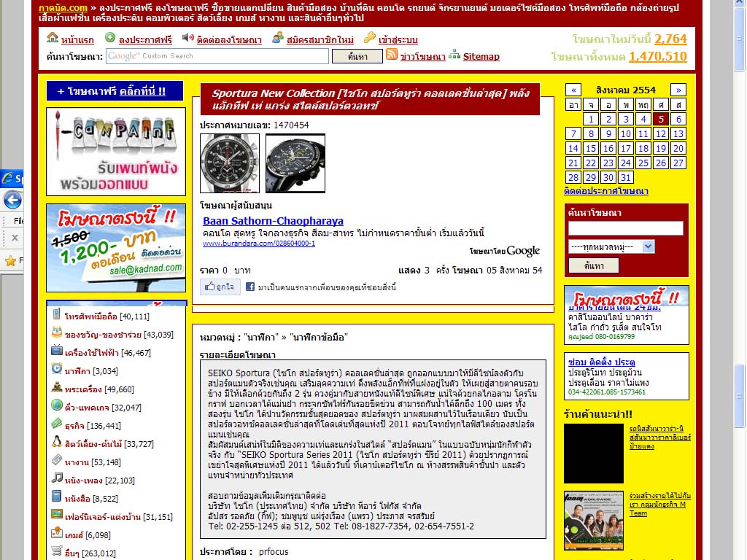Open the เข้าสู่ระบบ login link
Image resolution: width=747 pixels, height=560 pixels.
(x=398, y=40)
